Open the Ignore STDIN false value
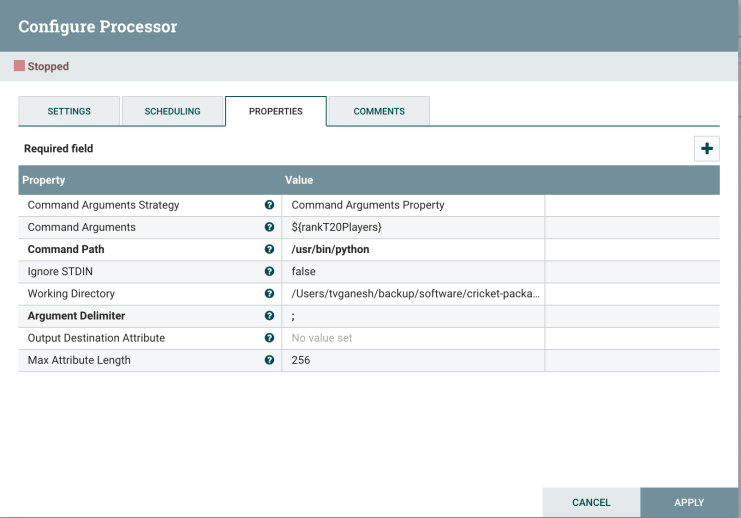Image resolution: width=741 pixels, height=518 pixels. (x=413, y=272)
